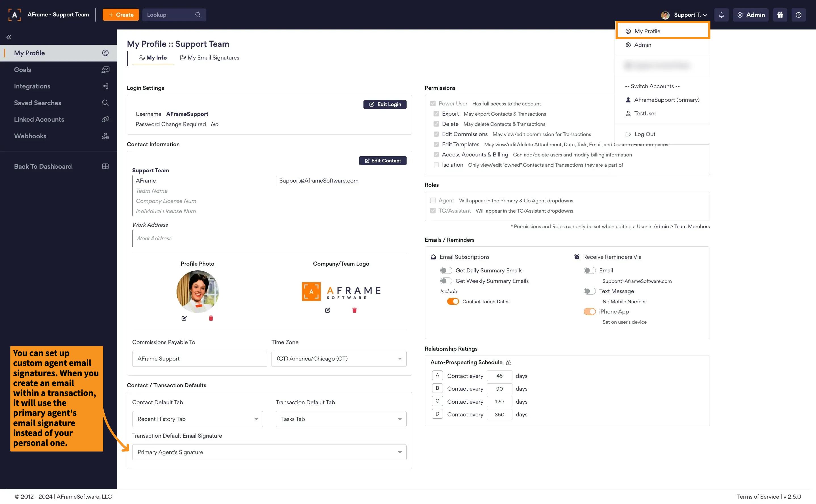The height and width of the screenshot is (504, 816).
Task: Open the Time Zone dropdown
Action: click(338, 359)
